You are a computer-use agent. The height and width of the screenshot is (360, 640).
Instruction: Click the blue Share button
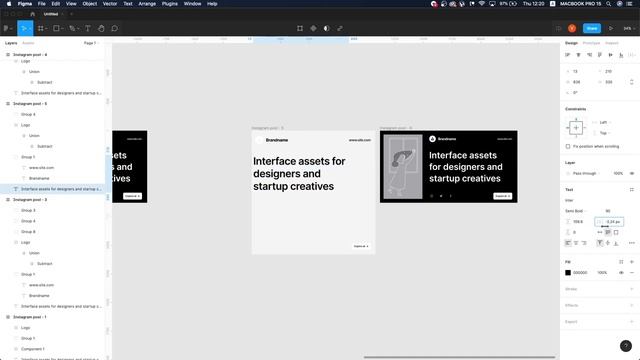click(x=592, y=29)
